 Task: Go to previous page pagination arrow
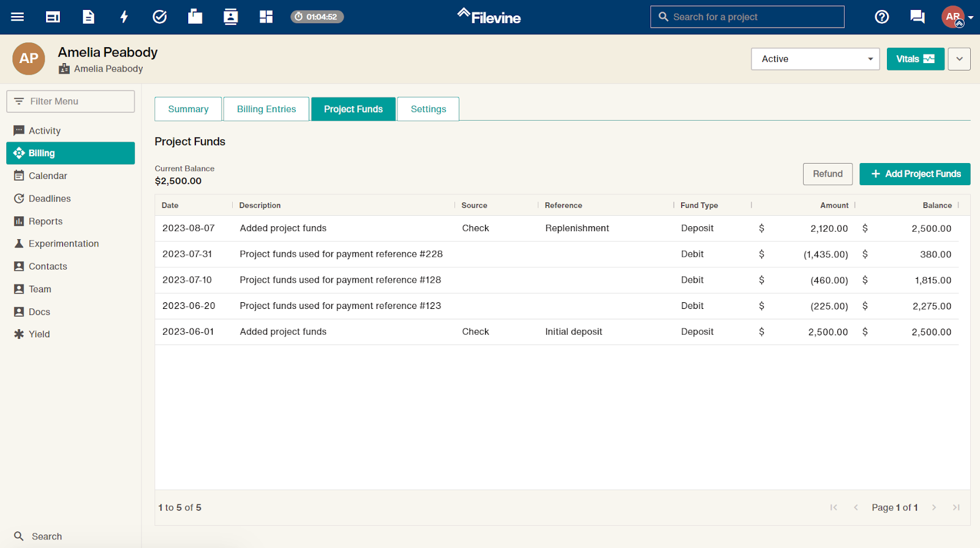click(856, 508)
